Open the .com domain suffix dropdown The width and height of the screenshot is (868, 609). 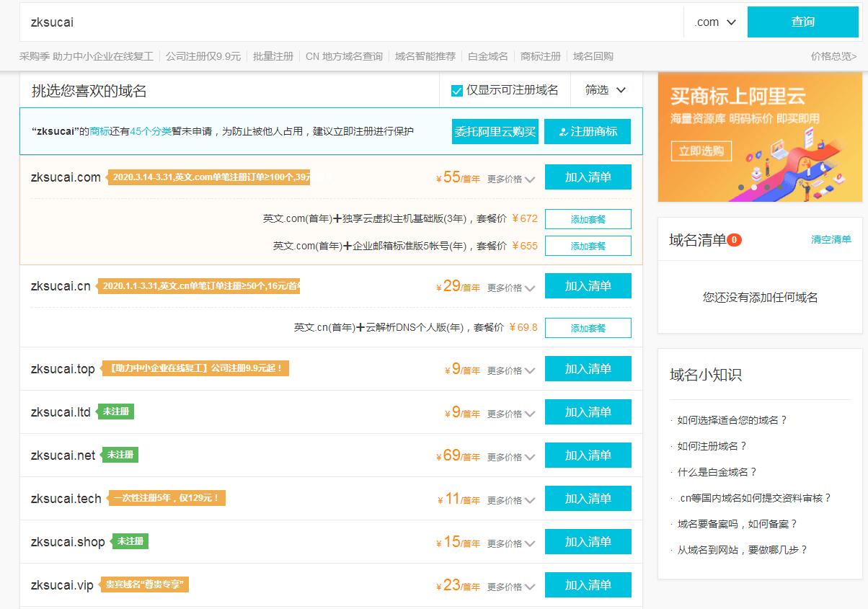pyautogui.click(x=713, y=22)
